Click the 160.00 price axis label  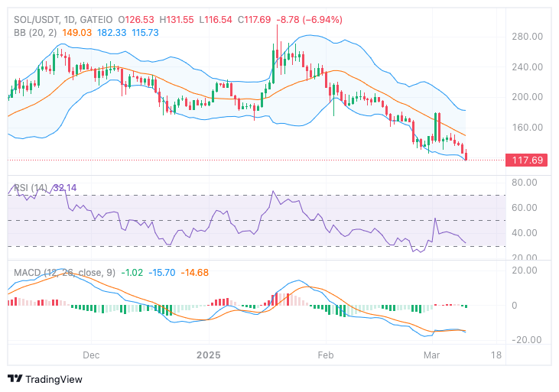(527, 128)
